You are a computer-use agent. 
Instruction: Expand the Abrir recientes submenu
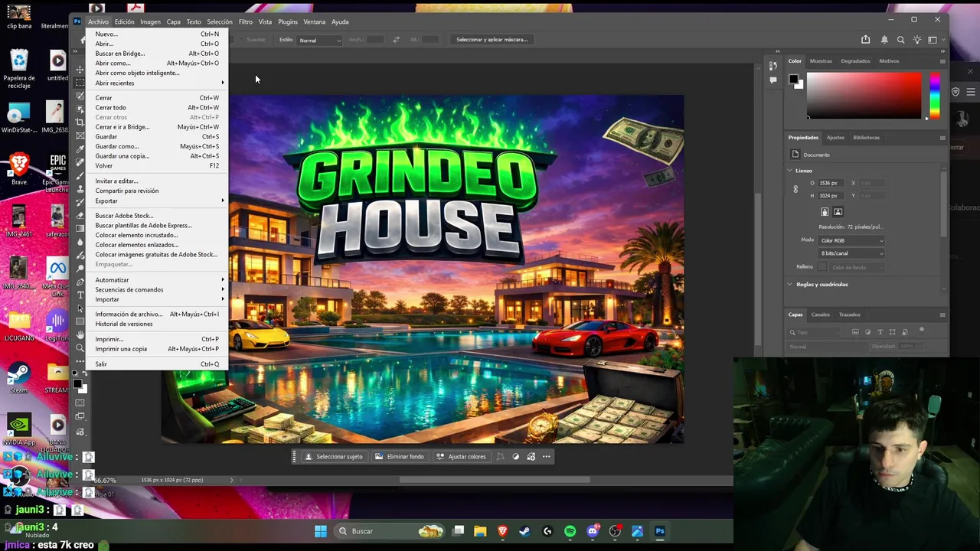click(159, 83)
